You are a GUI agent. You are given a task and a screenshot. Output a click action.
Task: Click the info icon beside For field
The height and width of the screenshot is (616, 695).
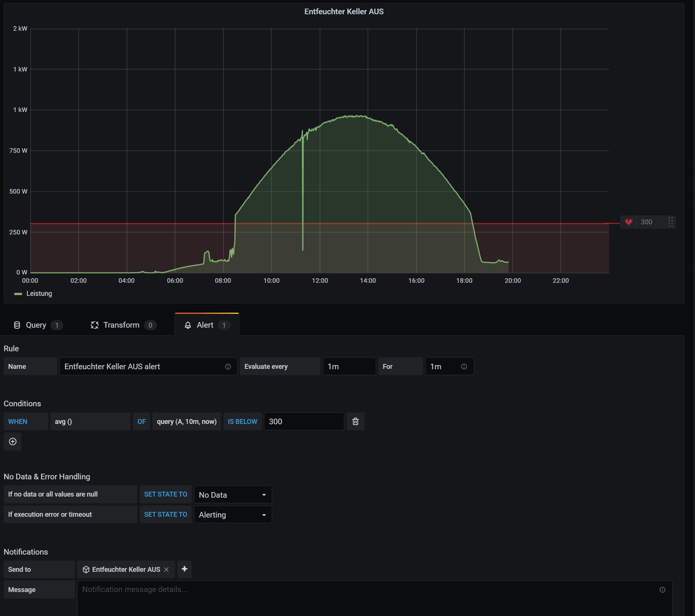click(464, 367)
